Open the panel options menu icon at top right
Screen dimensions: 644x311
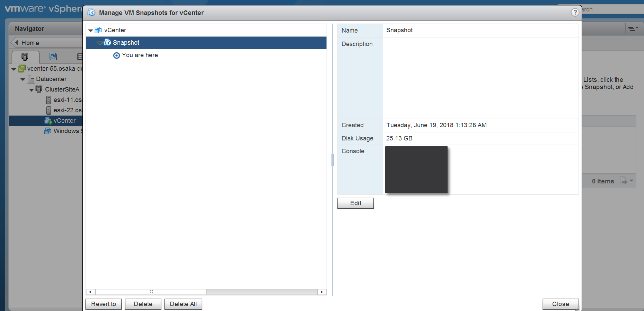point(633,29)
